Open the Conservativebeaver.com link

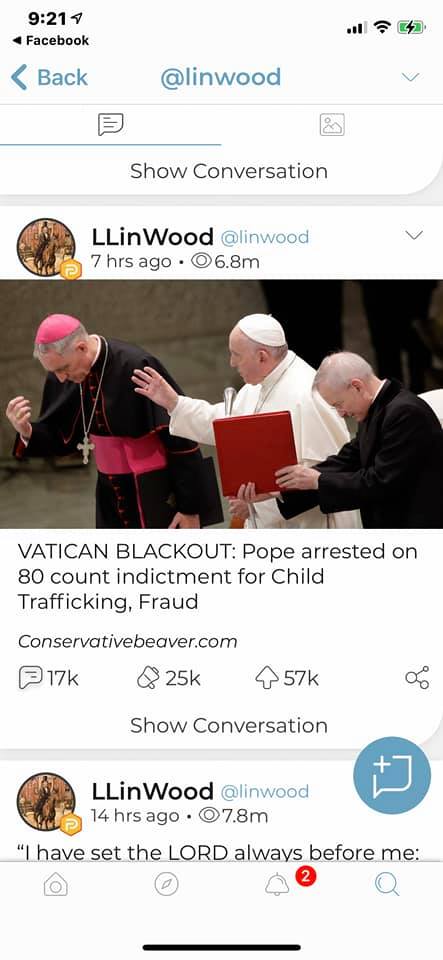pos(127,641)
